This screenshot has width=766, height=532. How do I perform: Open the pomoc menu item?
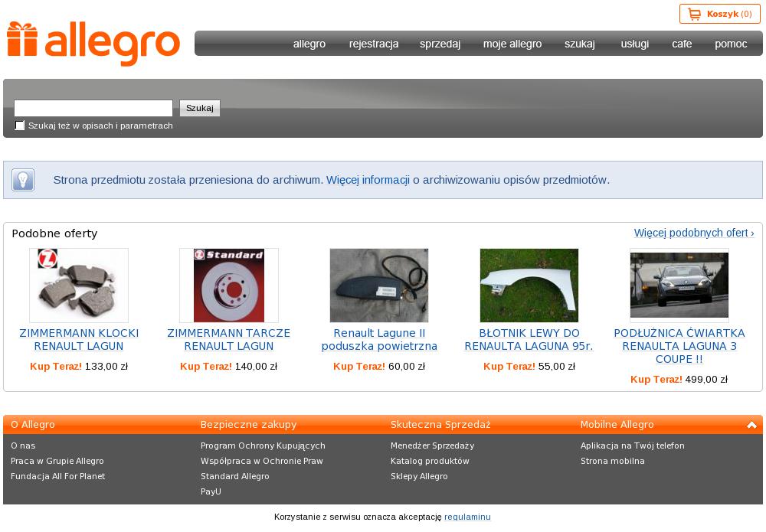point(731,44)
